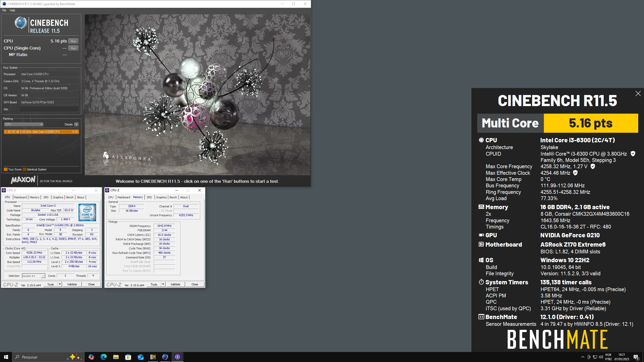Click the Intel Core i3 logo in CPU-Z
The image size is (644, 362).
coord(87,212)
